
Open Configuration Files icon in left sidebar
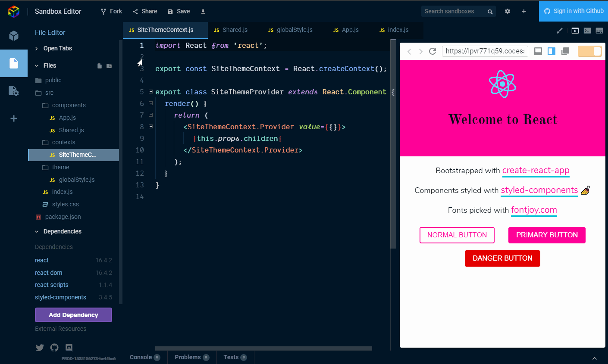(14, 90)
